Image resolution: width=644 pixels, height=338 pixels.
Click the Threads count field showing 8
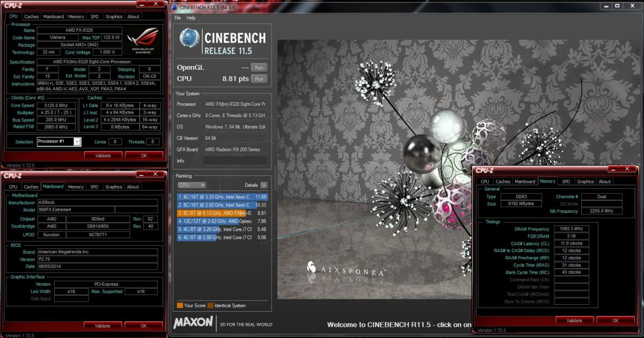pos(153,142)
